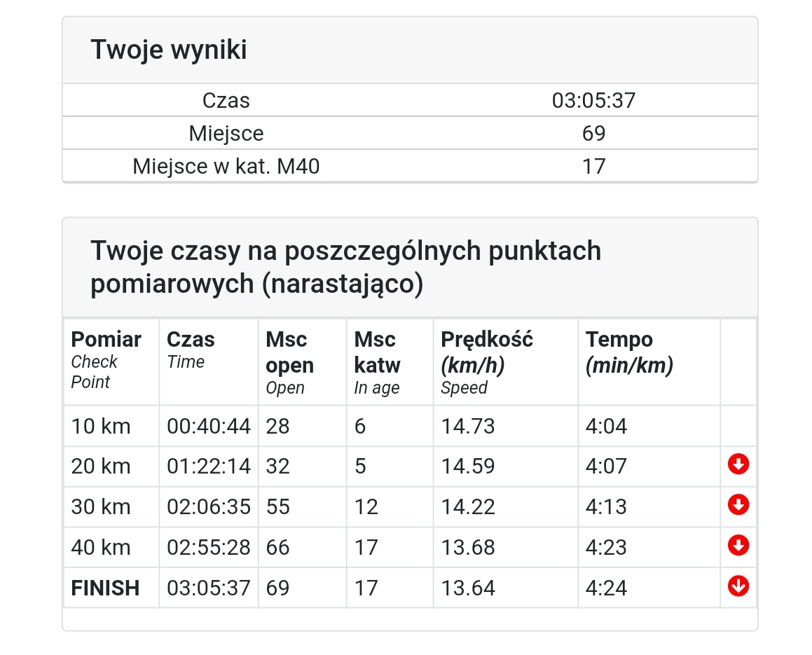Click the 14.73 speed value at 10 km
The width and height of the screenshot is (812, 655).
pos(467,427)
